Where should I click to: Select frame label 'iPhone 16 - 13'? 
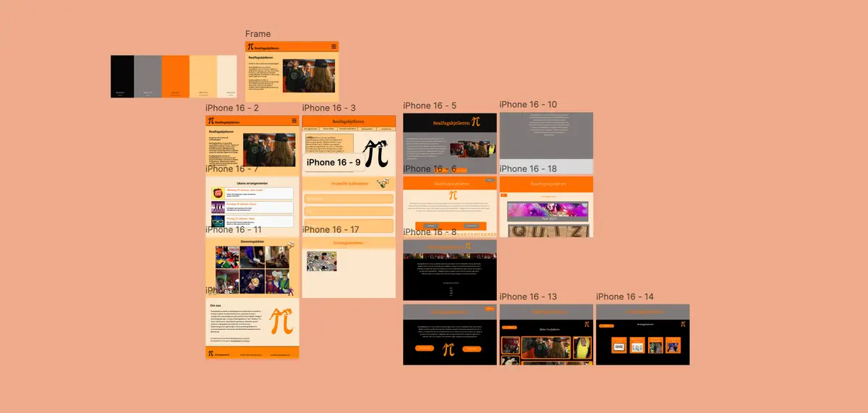pyautogui.click(x=528, y=297)
